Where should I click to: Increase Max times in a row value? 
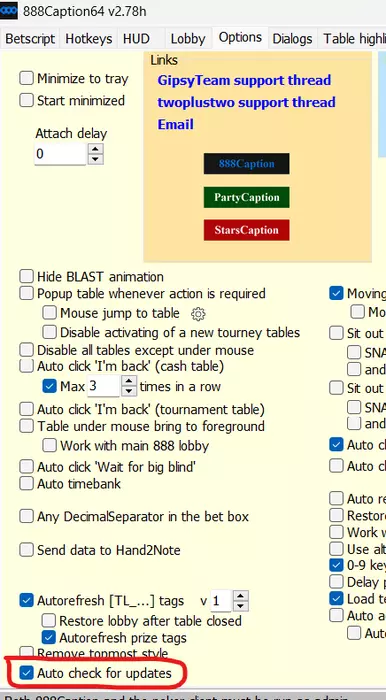tap(129, 381)
